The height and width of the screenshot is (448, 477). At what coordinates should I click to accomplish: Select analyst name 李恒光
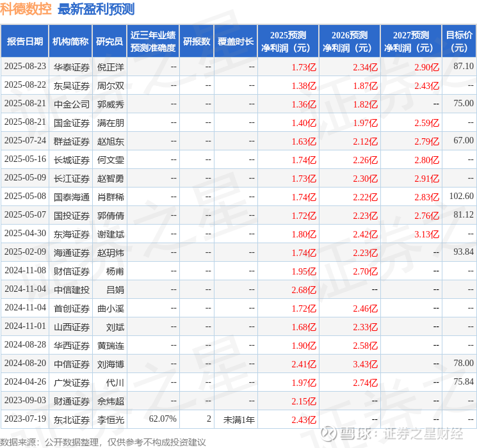110,420
